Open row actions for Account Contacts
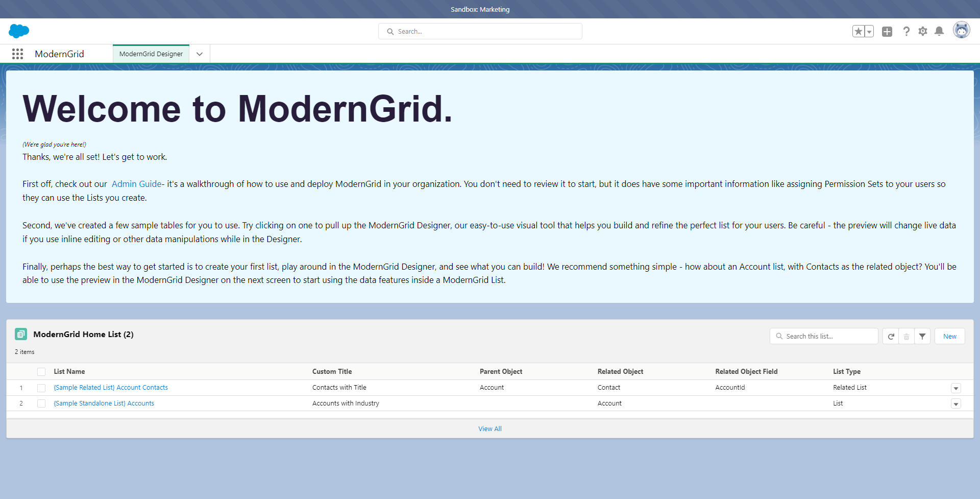 tap(956, 388)
